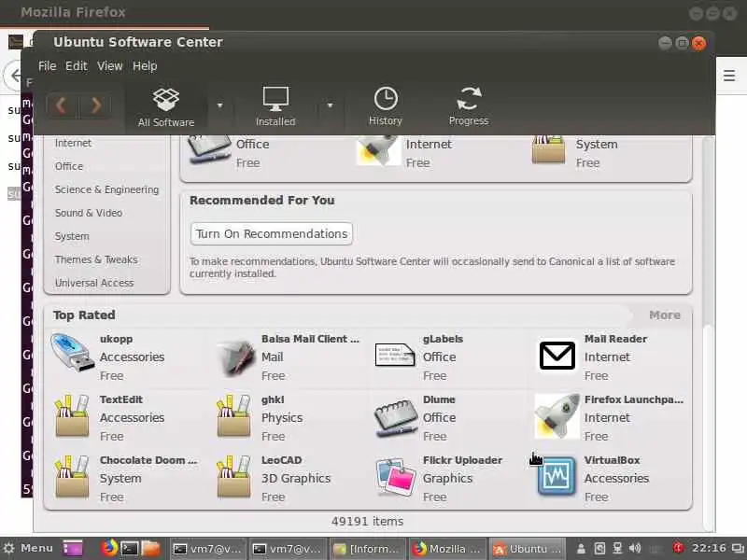This screenshot has height=560, width=747.
Task: Click the red alert tray icon
Action: click(678, 548)
